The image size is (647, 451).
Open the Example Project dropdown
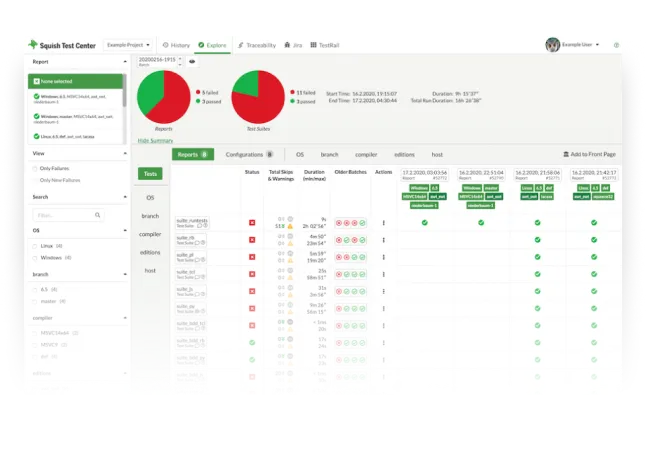[x=129, y=45]
